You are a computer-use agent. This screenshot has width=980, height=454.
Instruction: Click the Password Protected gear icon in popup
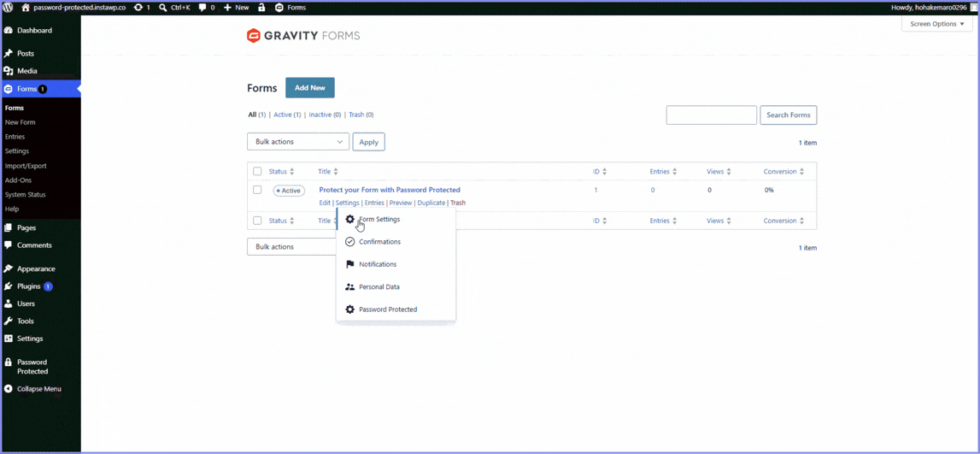(350, 309)
